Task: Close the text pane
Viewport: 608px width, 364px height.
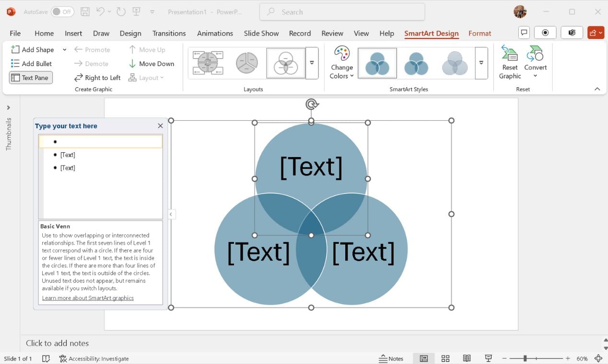Action: click(x=160, y=126)
